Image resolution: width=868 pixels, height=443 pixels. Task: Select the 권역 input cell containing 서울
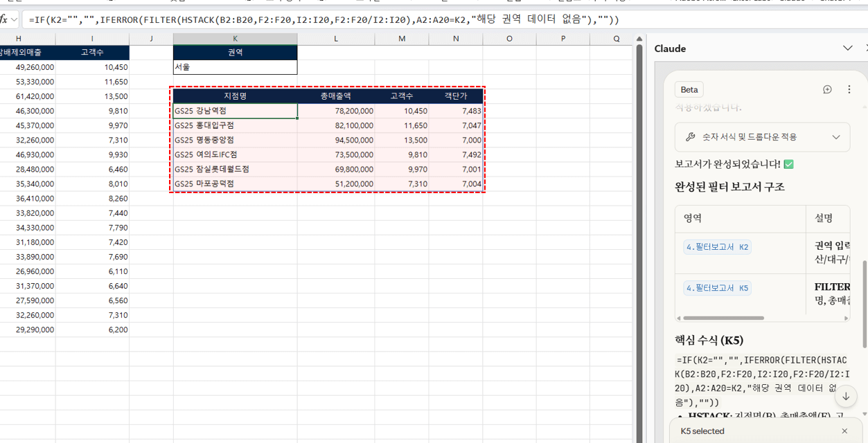pyautogui.click(x=235, y=67)
